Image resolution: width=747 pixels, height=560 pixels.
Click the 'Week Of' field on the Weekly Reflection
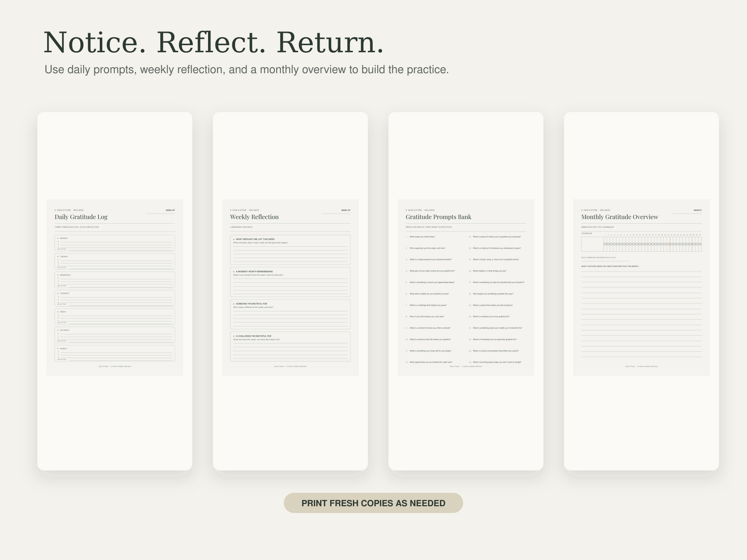336,211
